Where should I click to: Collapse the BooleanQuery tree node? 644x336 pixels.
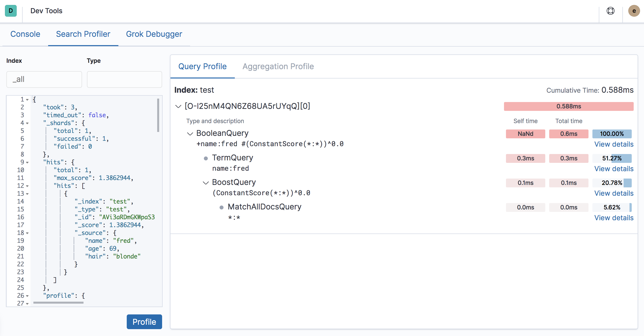pyautogui.click(x=190, y=134)
